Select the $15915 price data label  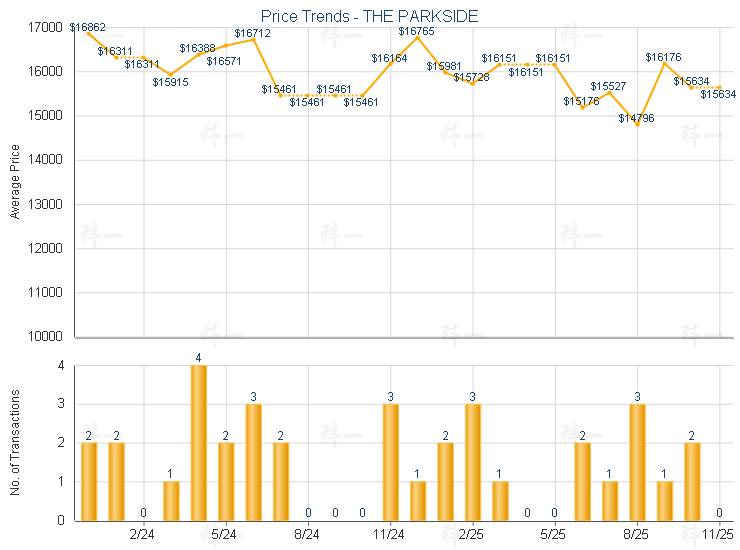[x=171, y=82]
